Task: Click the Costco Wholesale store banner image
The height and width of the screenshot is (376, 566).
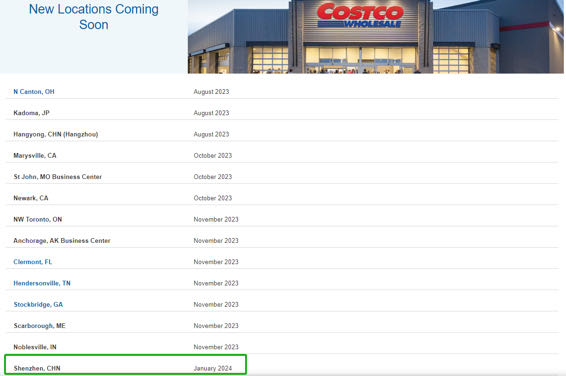Action: coord(375,36)
